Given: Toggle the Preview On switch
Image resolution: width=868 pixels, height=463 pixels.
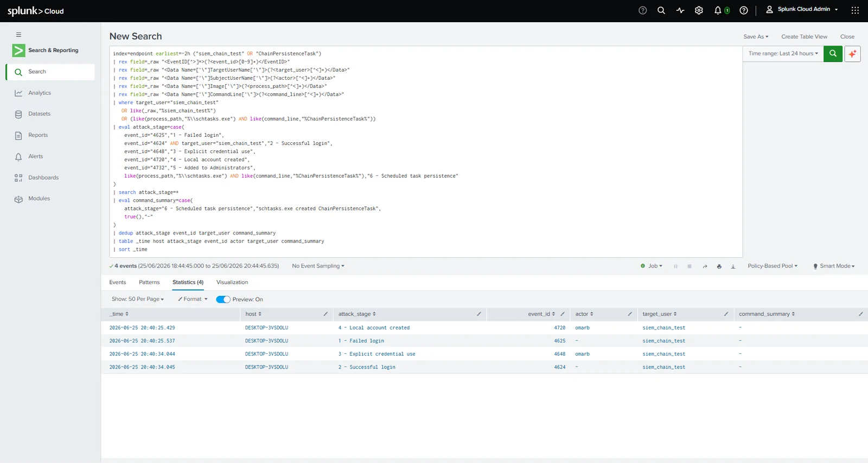Looking at the screenshot, I should point(223,300).
